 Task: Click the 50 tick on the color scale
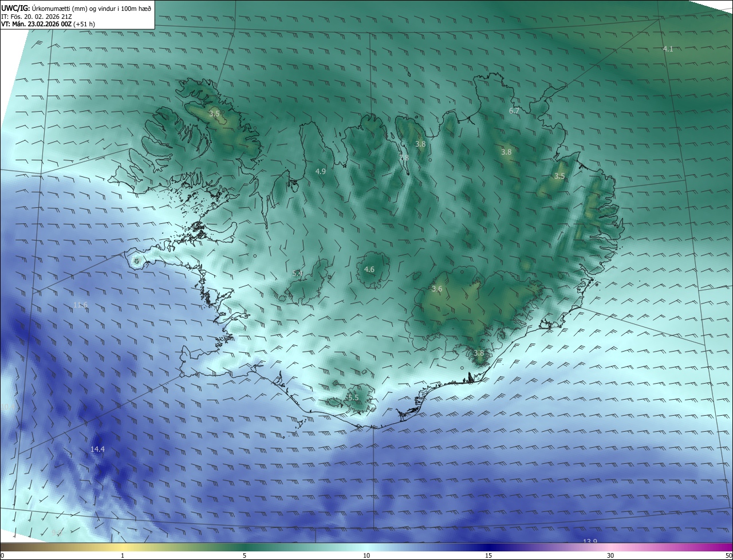(728, 555)
